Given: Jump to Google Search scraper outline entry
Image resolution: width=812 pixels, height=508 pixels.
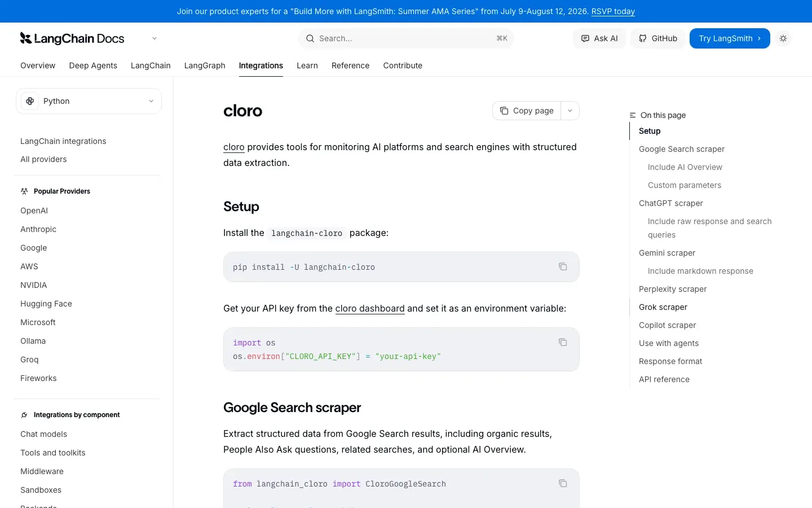Looking at the screenshot, I should coord(682,149).
